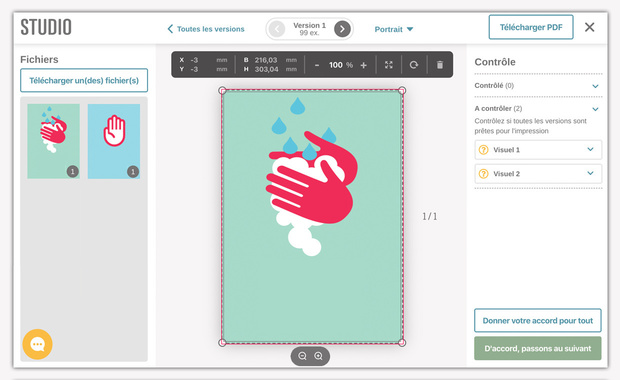Click the Version 1 label
The height and width of the screenshot is (380, 620).
pos(309,25)
